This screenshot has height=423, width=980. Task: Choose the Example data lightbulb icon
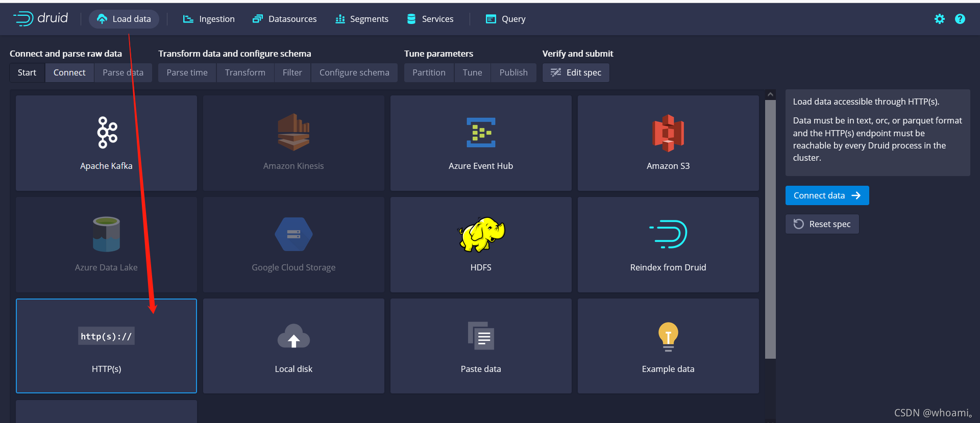[x=668, y=337]
